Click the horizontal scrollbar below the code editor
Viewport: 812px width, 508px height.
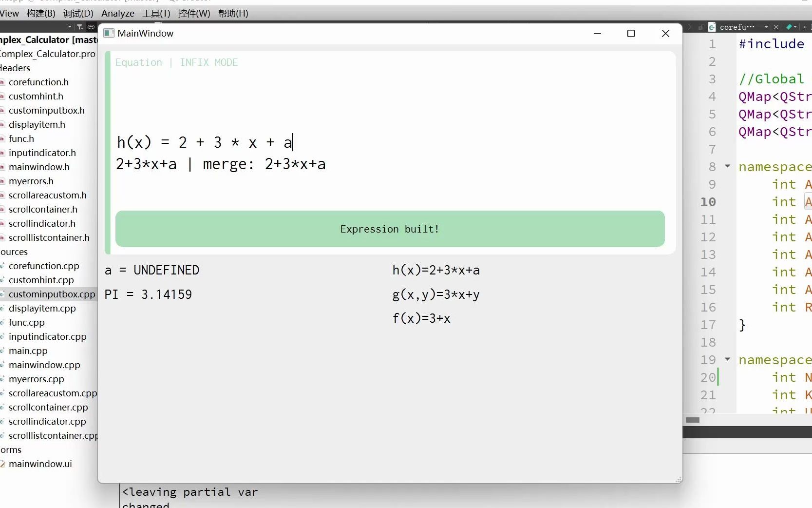(694, 420)
